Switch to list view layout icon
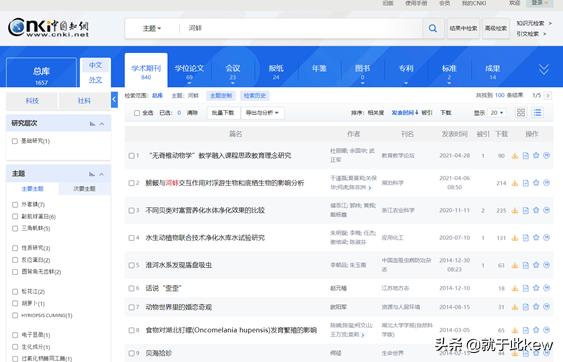The image size is (563, 362). (x=538, y=112)
